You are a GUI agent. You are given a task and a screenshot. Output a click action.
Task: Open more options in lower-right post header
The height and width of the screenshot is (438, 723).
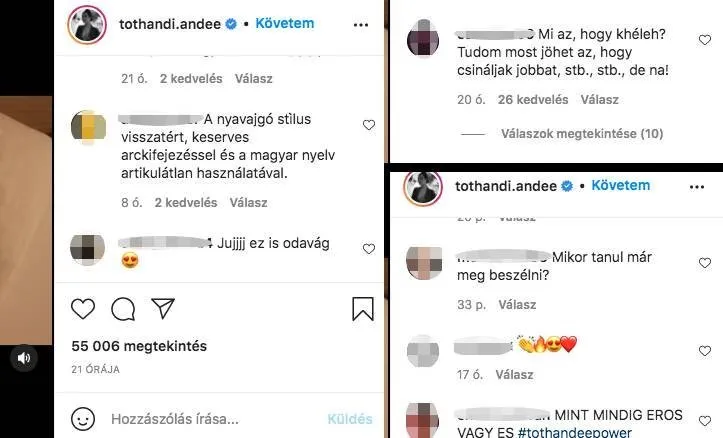tap(697, 187)
